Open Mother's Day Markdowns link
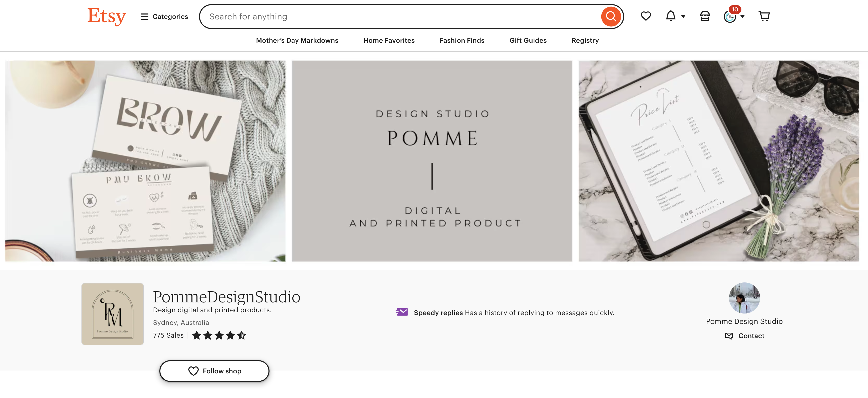 point(297,40)
